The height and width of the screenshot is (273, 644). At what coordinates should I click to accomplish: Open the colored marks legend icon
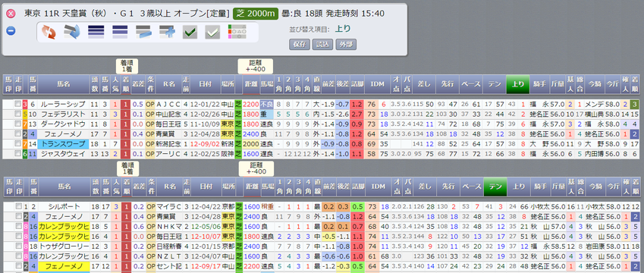click(x=237, y=32)
